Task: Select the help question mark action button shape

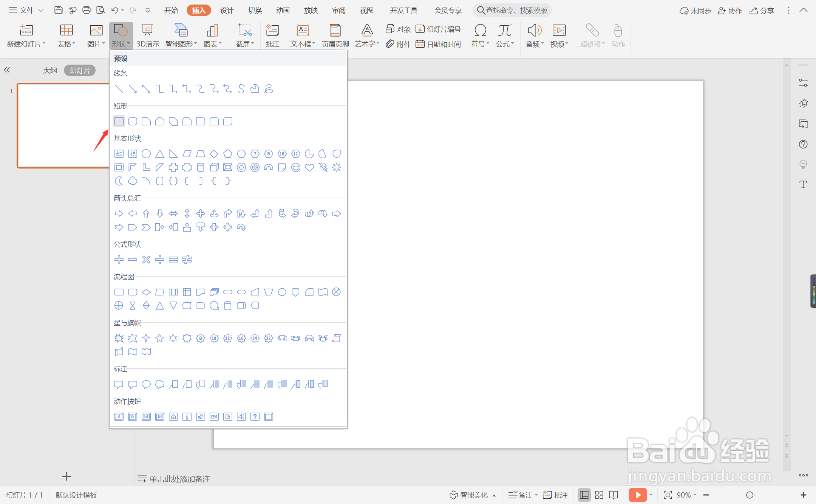Action: tap(255, 417)
